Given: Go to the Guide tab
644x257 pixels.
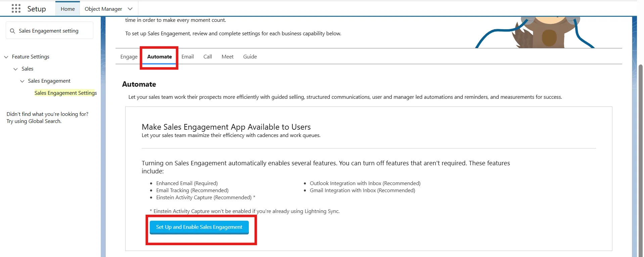Looking at the screenshot, I should [250, 57].
